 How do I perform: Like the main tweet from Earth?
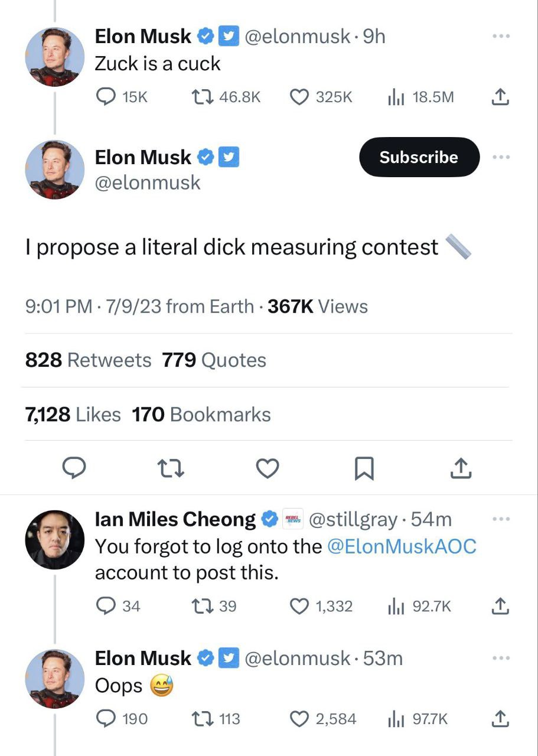click(x=268, y=469)
